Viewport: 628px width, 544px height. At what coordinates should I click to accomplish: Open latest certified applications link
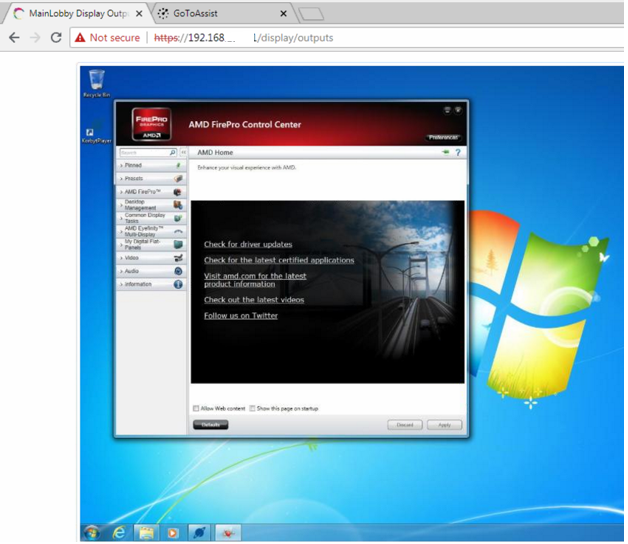tap(279, 260)
